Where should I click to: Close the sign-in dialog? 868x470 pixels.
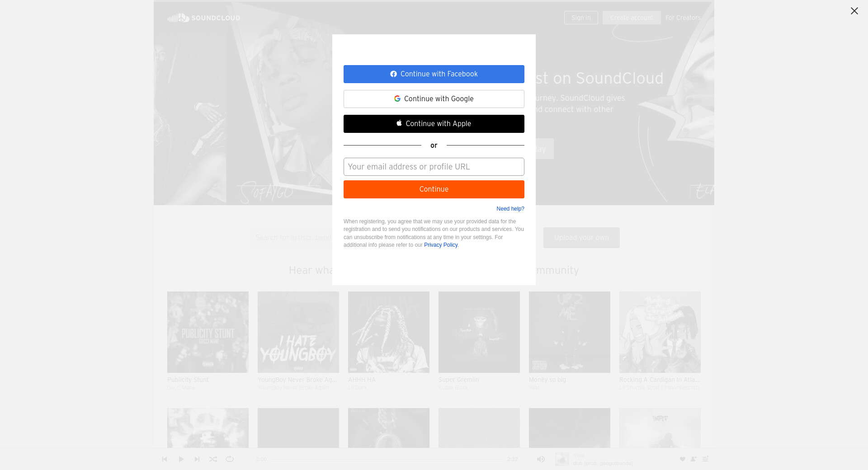click(854, 11)
